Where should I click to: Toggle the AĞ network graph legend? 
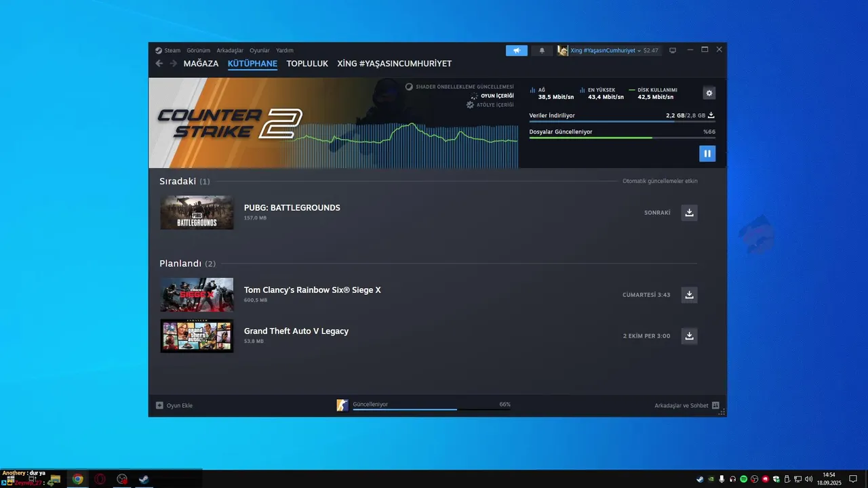(x=551, y=94)
